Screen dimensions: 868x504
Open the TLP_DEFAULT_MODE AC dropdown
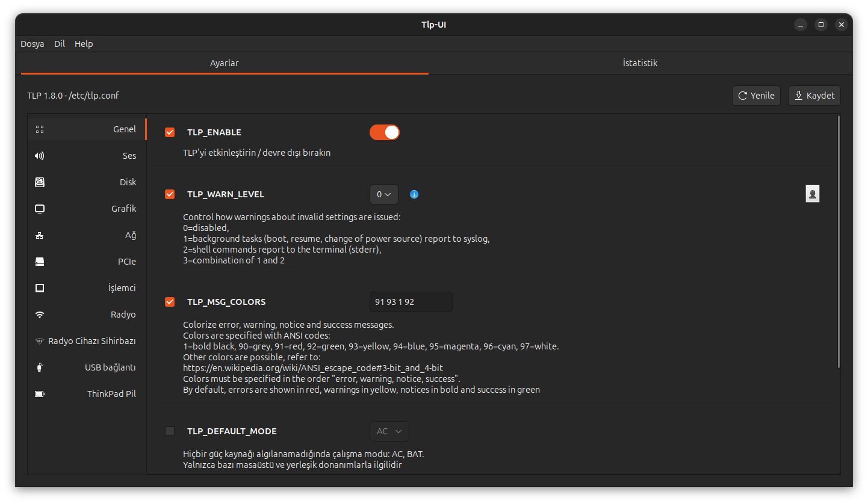pos(389,431)
